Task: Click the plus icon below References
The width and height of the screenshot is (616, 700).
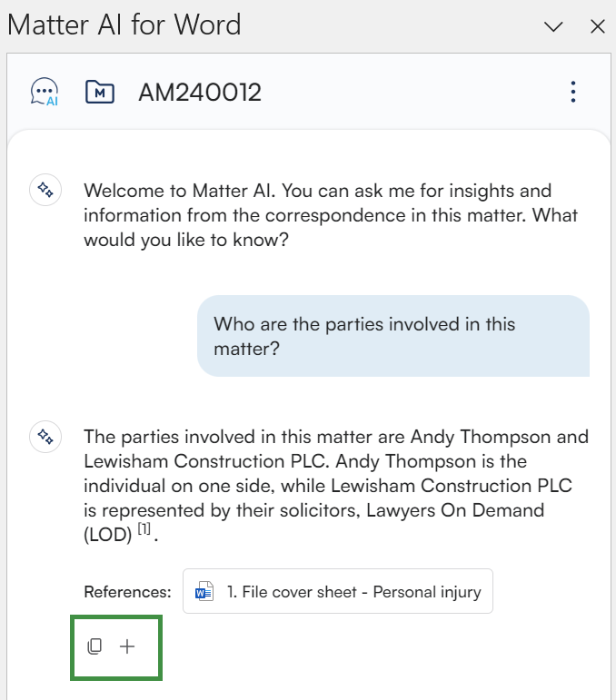Action: 127,646
